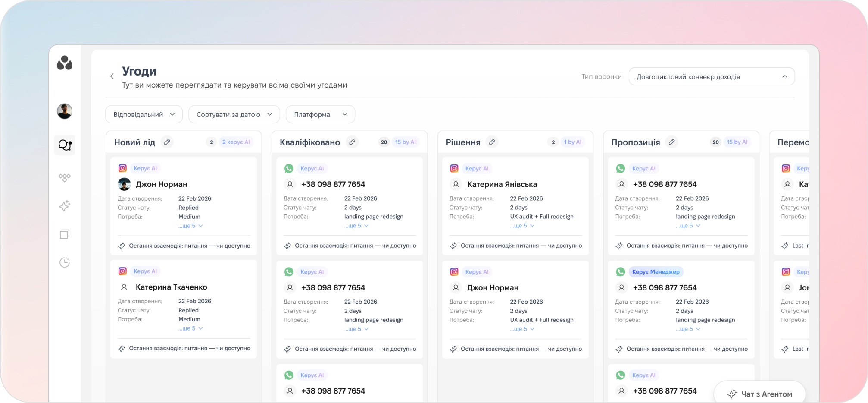868x403 pixels.
Task: Open the sparkle AI icon in sidebar
Action: [65, 206]
